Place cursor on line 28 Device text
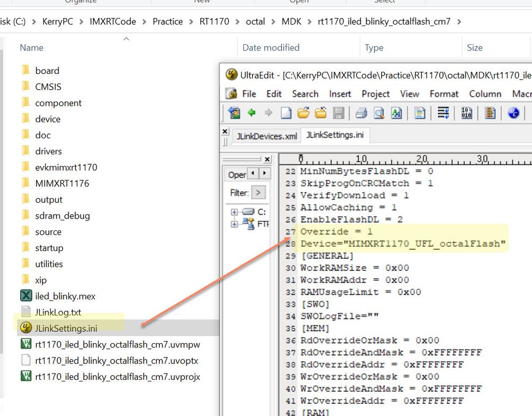The width and height of the screenshot is (532, 416). pyautogui.click(x=403, y=244)
